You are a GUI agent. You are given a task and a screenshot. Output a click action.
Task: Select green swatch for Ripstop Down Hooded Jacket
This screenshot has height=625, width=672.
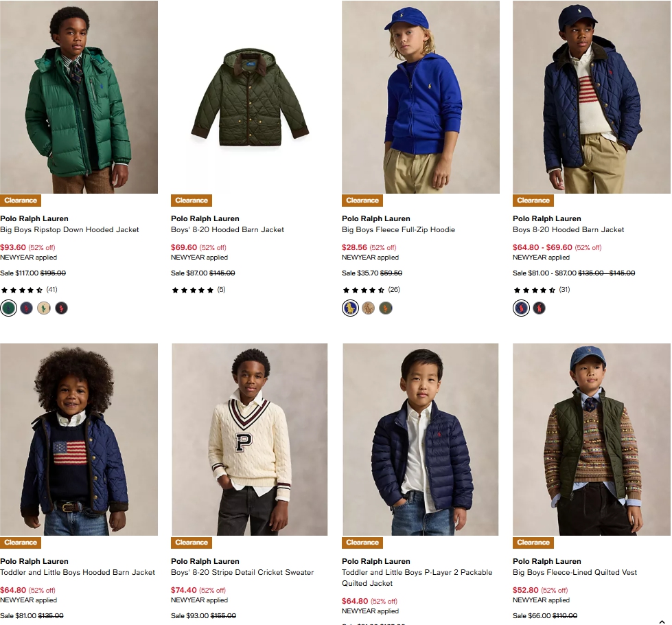[x=8, y=308]
